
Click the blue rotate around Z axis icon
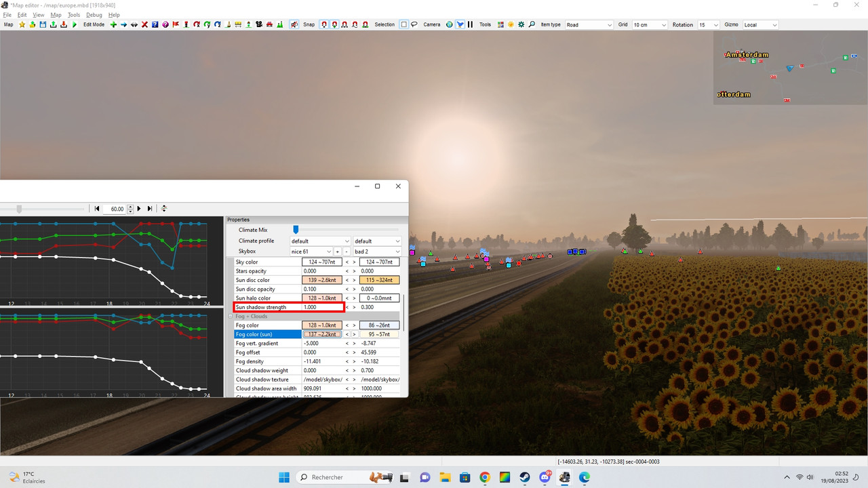click(x=218, y=24)
